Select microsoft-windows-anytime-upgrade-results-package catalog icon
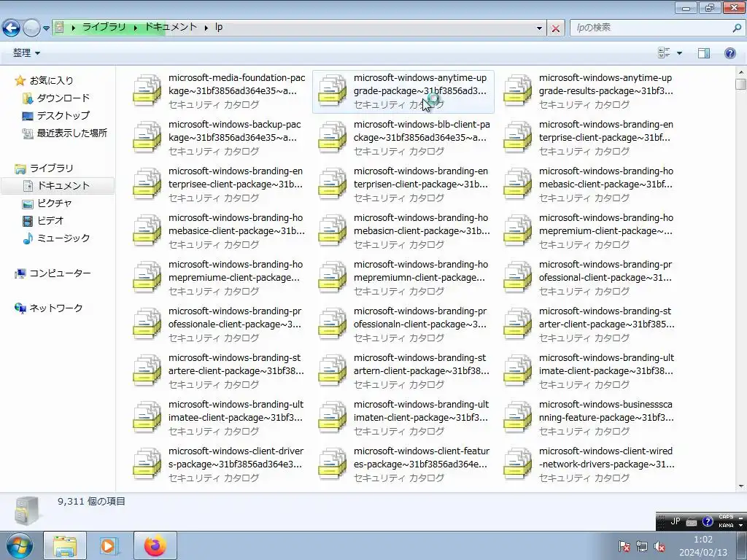This screenshot has height=560, width=747. (x=517, y=90)
